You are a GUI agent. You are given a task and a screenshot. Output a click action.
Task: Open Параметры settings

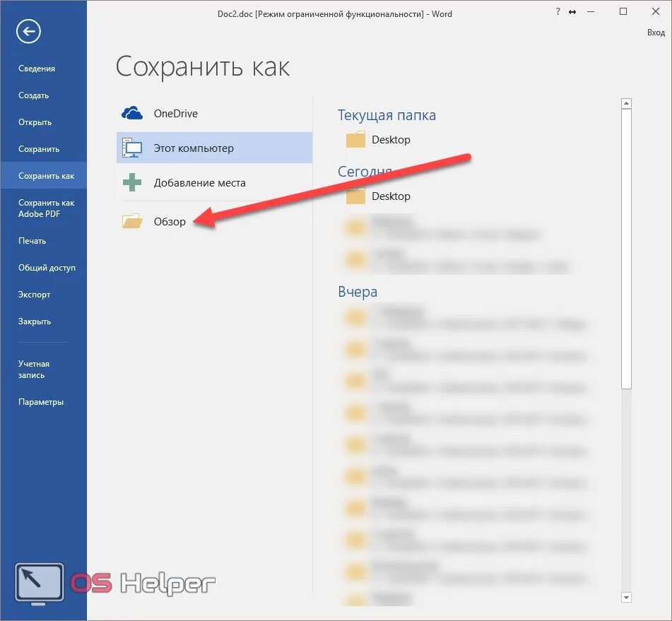tap(41, 402)
